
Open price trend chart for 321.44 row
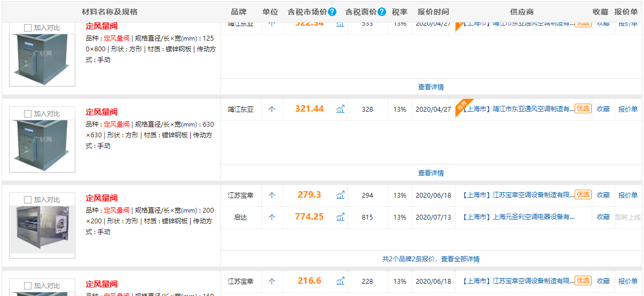click(340, 109)
